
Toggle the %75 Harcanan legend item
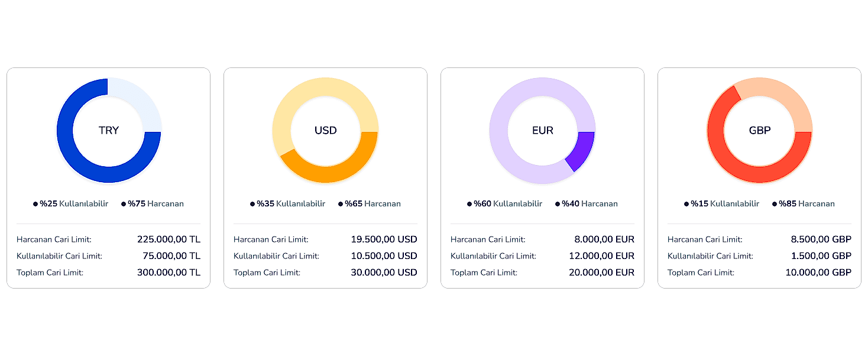(153, 204)
